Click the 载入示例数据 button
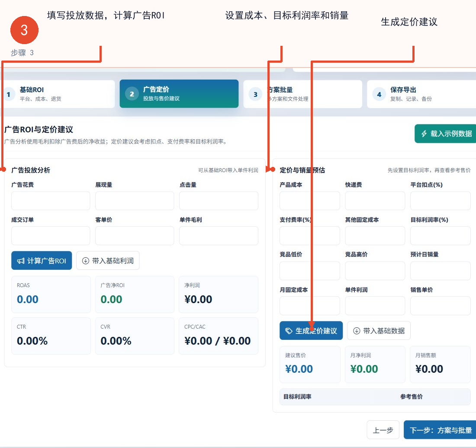The height and width of the screenshot is (448, 476). (x=445, y=134)
